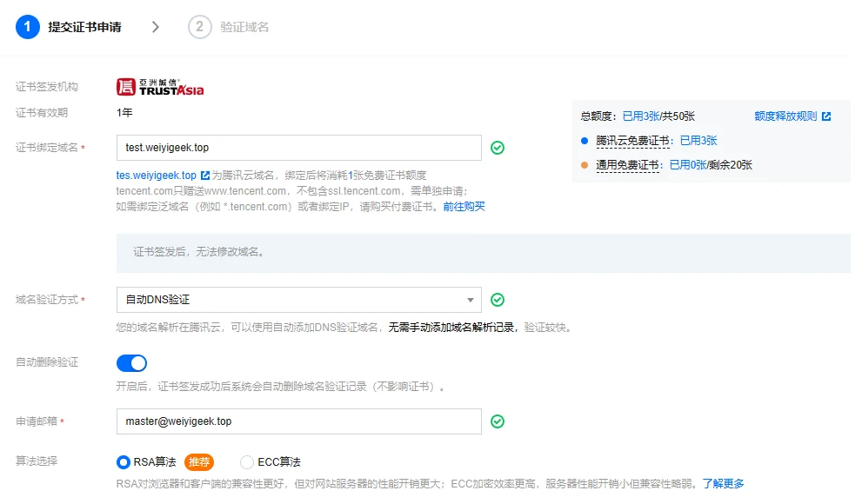Viewport: 855px width, 504px height.
Task: Click the TrustAsia certificate authority logo
Action: point(160,87)
